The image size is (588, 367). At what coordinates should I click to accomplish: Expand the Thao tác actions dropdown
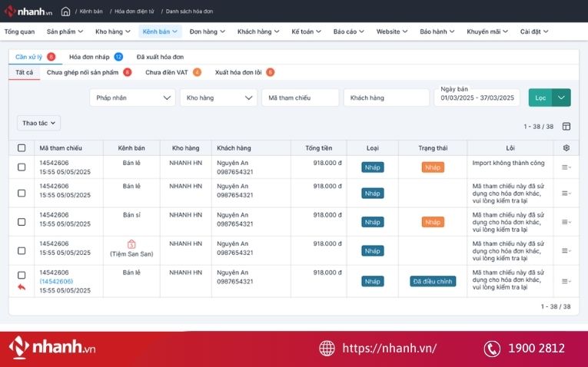[38, 123]
